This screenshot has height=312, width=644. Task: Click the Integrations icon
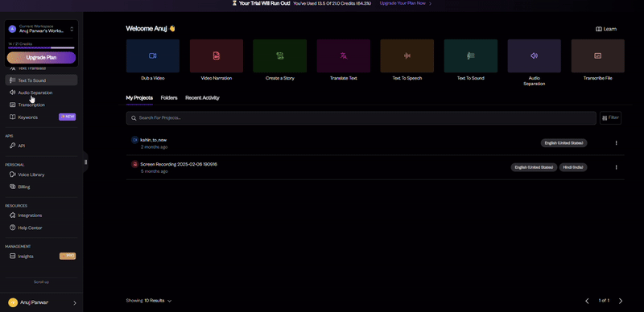pos(12,216)
